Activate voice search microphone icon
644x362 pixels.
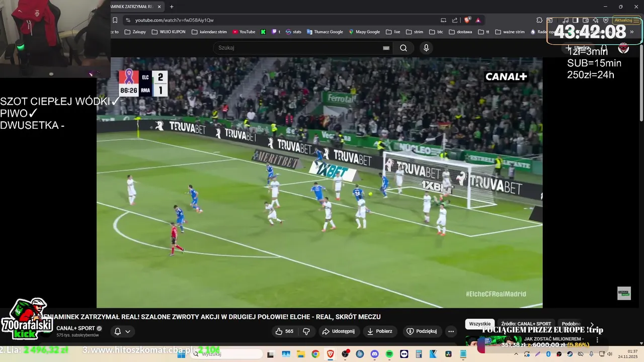(x=426, y=48)
